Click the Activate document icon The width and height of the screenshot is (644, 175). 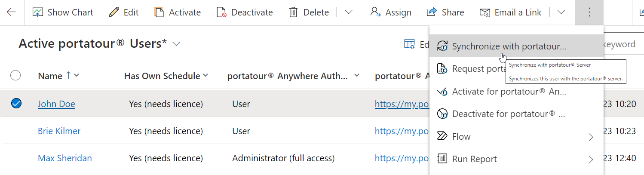point(159,12)
